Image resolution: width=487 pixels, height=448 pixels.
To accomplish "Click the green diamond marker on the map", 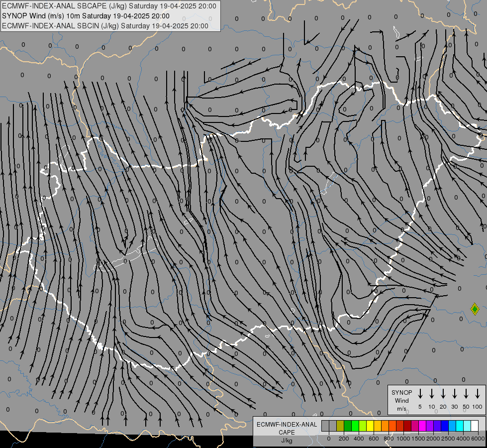I will (x=475, y=309).
